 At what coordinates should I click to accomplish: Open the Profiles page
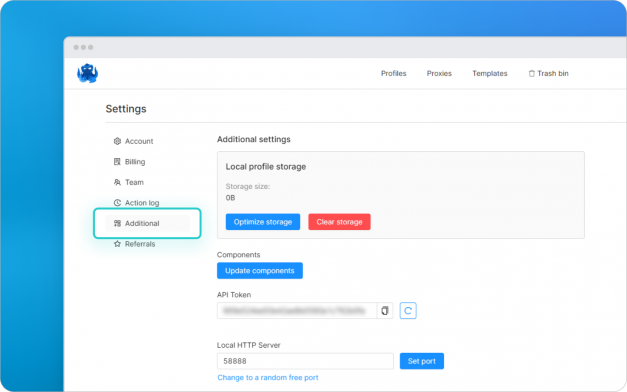(393, 74)
